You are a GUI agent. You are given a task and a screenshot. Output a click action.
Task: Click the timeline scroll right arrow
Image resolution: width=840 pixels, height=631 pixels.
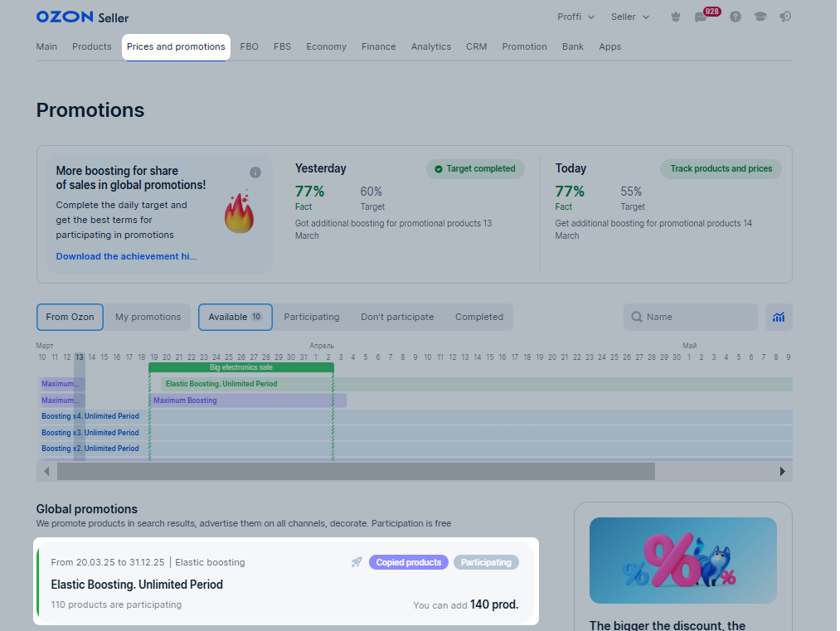pyautogui.click(x=782, y=471)
